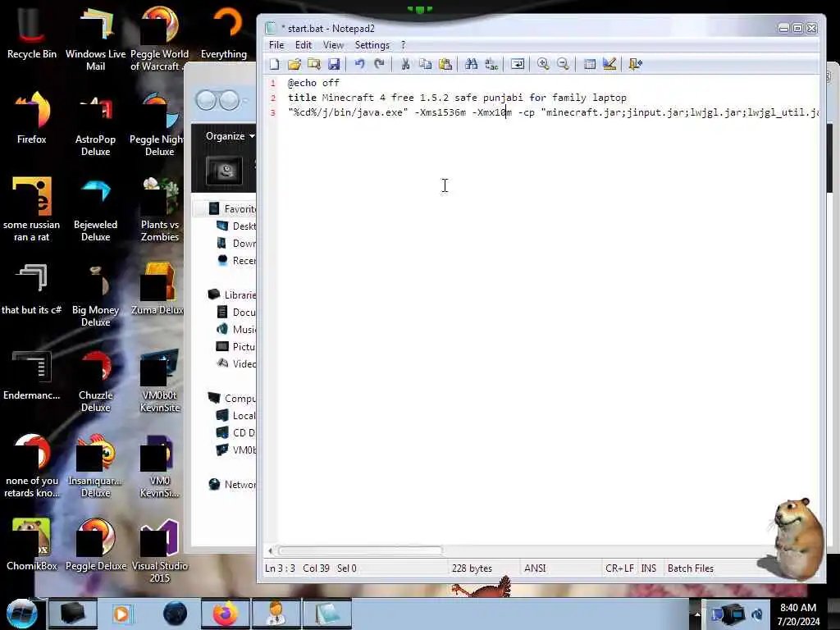This screenshot has width=840, height=630.
Task: Select Everything desktop shortcut
Action: 224,34
